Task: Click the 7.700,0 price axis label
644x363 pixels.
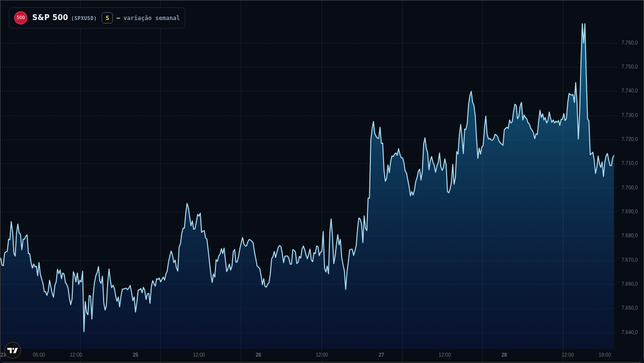Action: tap(630, 188)
